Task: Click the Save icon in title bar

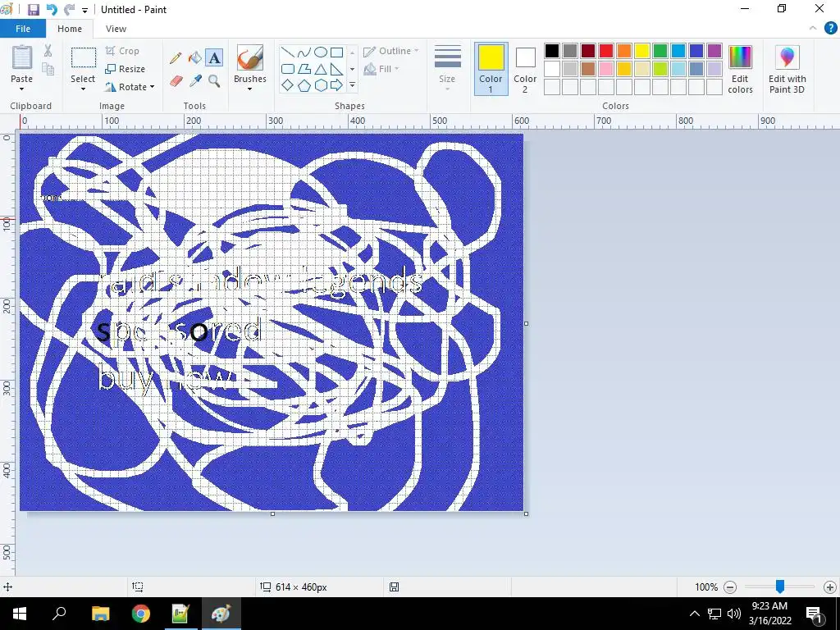Action: pos(33,10)
